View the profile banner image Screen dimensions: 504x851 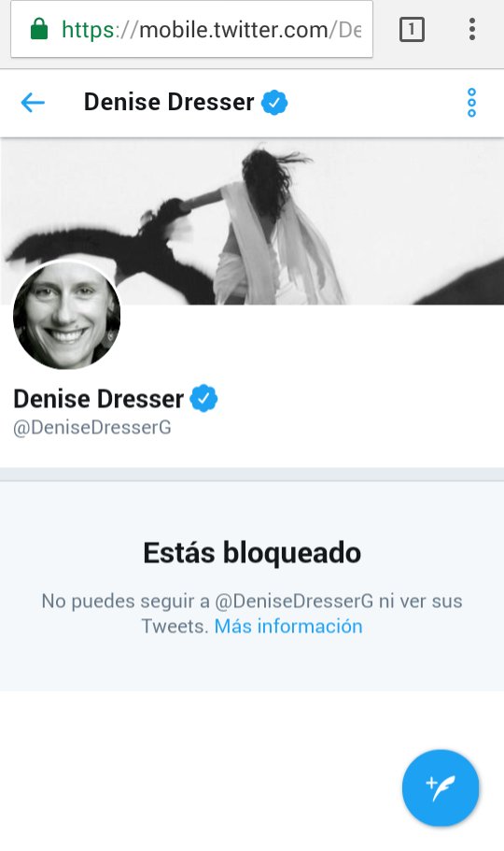pyautogui.click(x=252, y=221)
